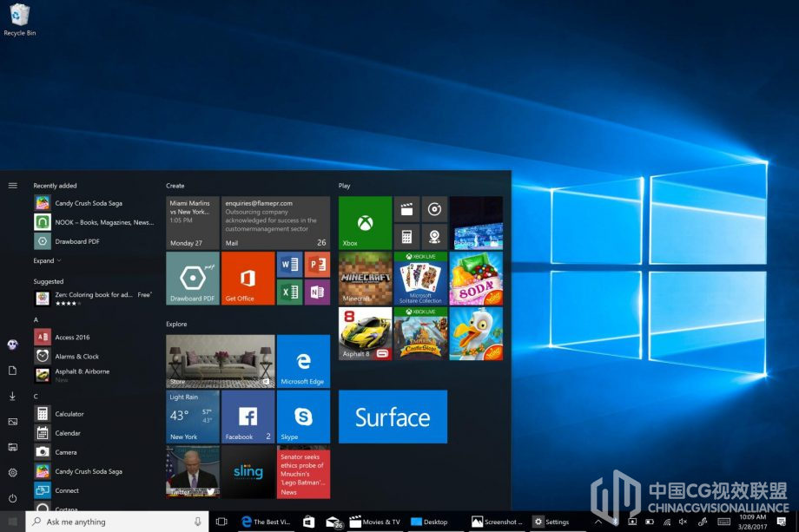Switch to Edge window The Best Vi...

(265, 522)
